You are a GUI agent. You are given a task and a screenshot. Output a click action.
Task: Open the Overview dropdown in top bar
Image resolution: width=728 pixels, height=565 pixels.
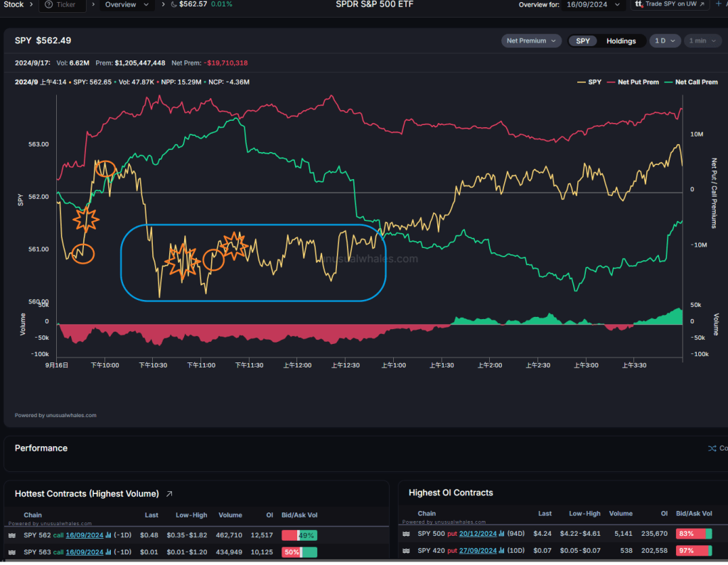coord(127,5)
